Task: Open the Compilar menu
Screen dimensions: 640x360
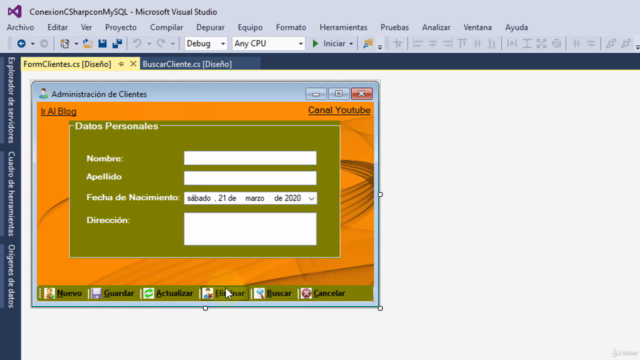Action: [167, 27]
